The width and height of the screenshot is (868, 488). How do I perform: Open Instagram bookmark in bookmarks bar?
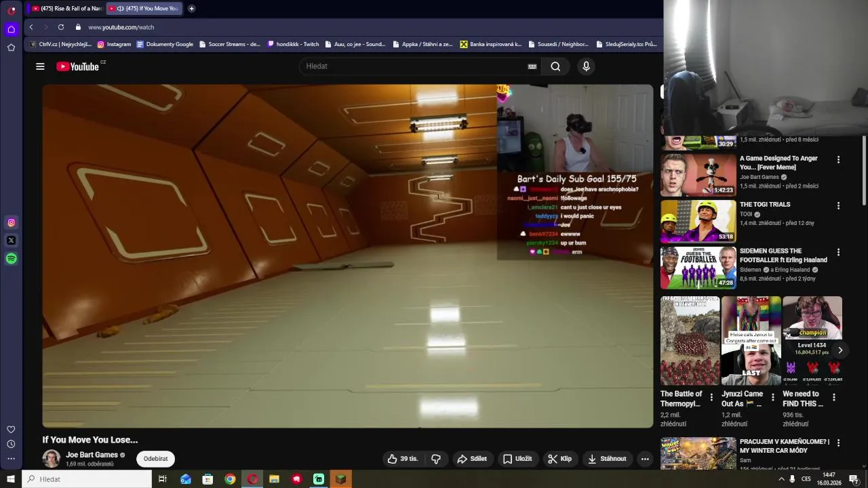click(114, 44)
